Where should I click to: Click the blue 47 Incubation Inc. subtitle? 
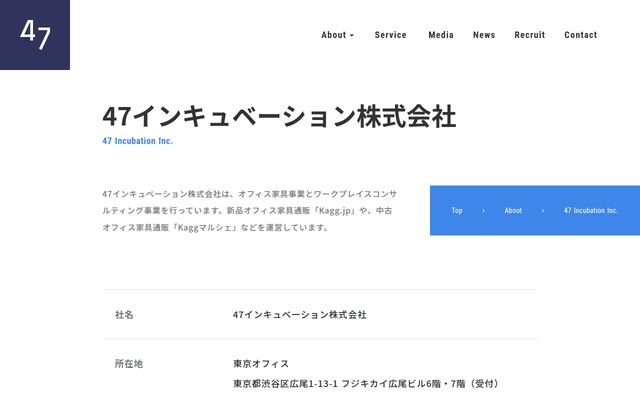(138, 141)
